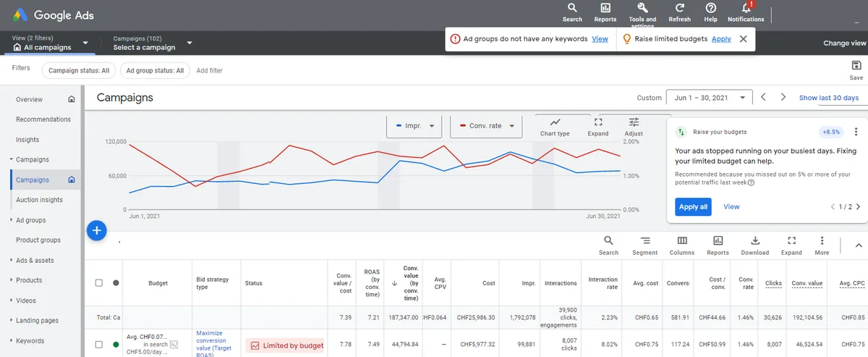
Task: Click Change view
Action: [845, 43]
